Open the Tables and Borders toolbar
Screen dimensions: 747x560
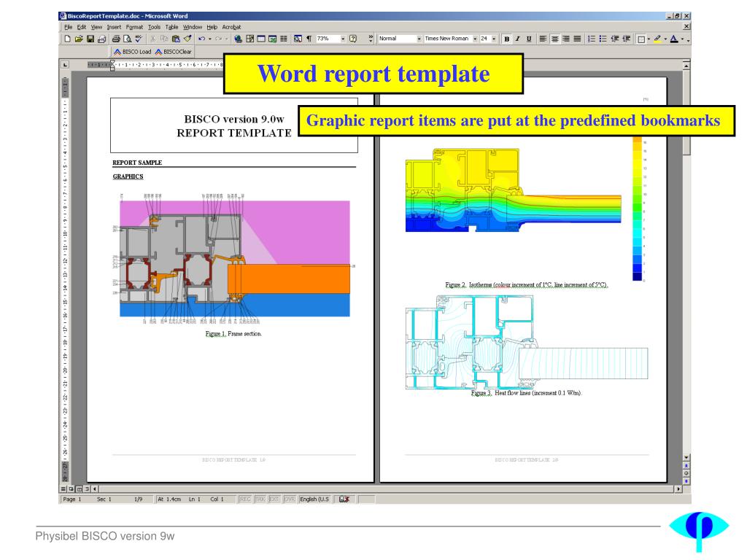coord(249,39)
